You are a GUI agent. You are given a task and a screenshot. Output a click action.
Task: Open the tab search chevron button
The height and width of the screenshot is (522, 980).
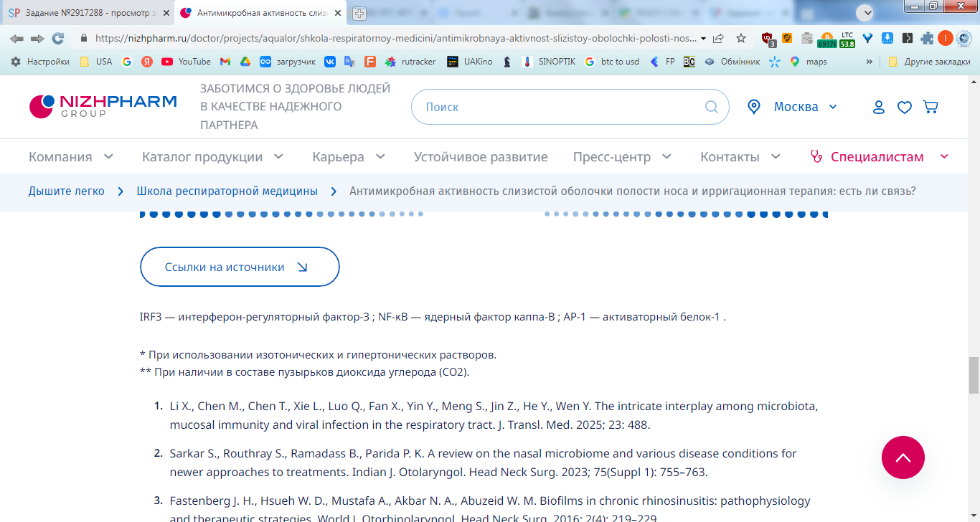865,12
